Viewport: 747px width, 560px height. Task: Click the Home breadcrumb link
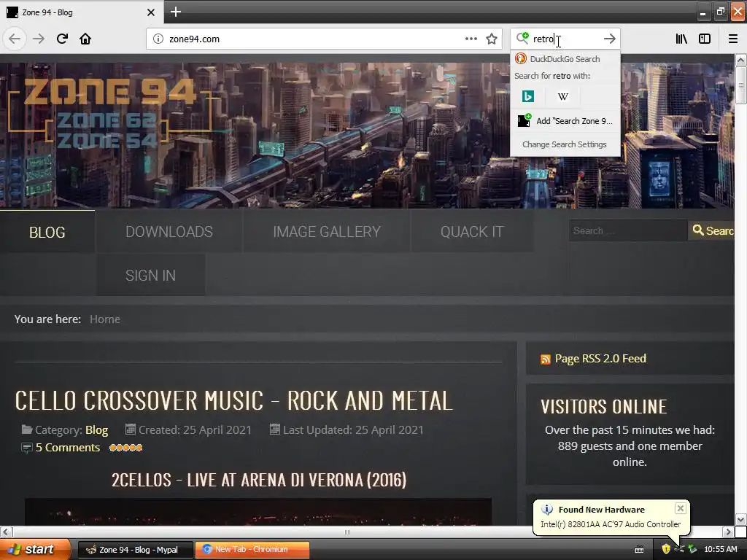point(105,319)
